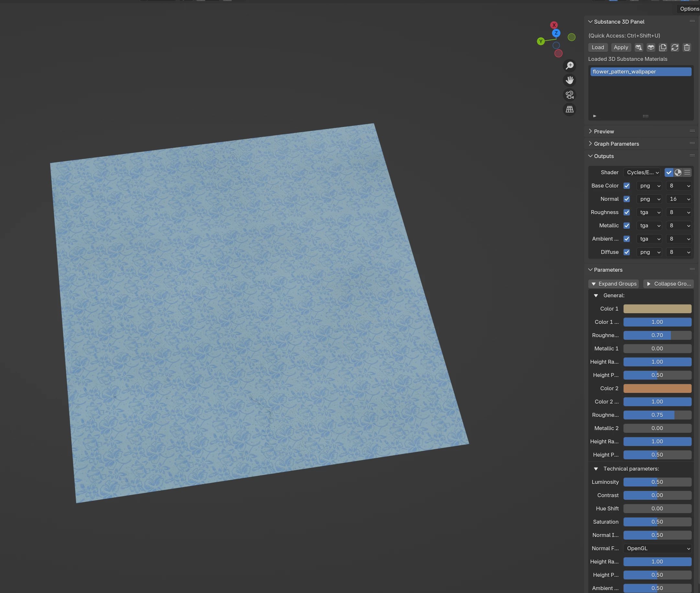Click the zoom magnifier viewport icon

pyautogui.click(x=569, y=65)
